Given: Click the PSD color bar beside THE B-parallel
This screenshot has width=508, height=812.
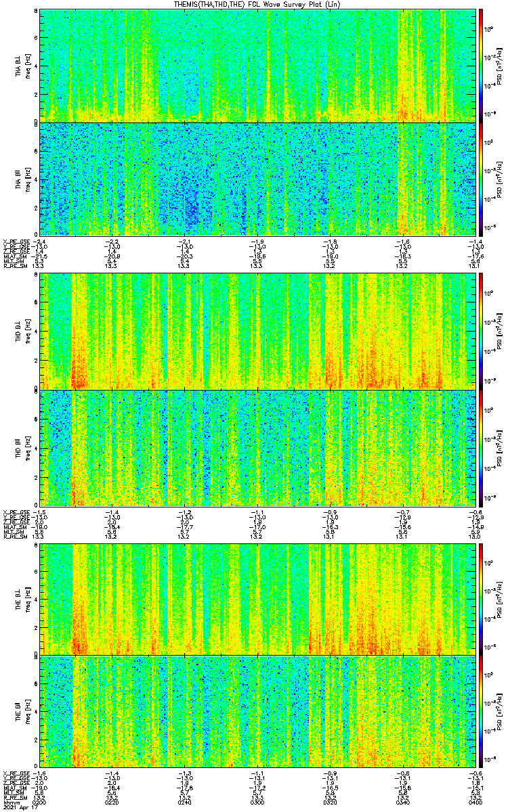Looking at the screenshot, I should coord(481,712).
